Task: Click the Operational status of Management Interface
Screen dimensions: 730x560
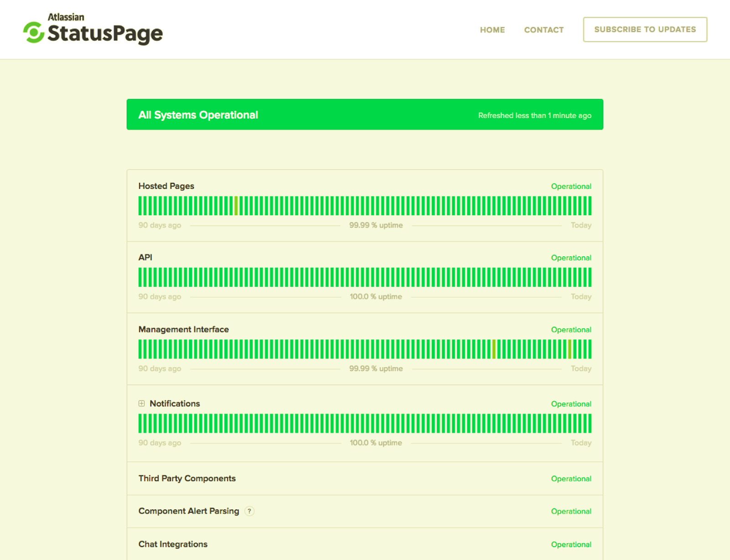Action: click(571, 330)
